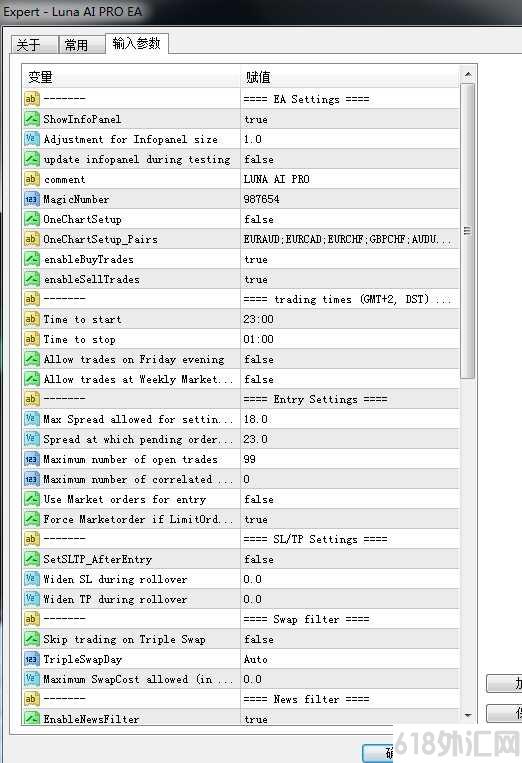Select the Maximum SwapCost allowed icon
Image resolution: width=522 pixels, height=763 pixels.
click(32, 679)
